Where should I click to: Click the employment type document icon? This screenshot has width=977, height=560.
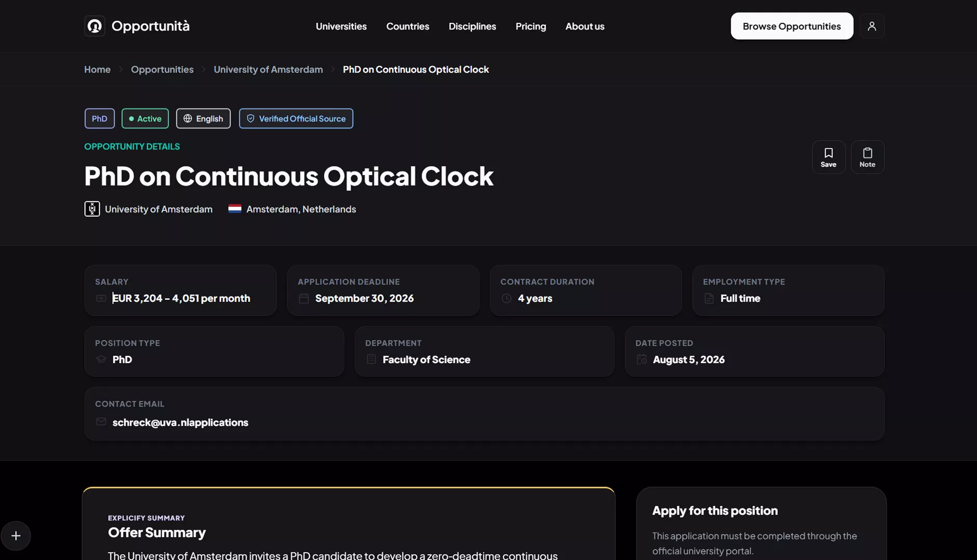(x=709, y=298)
